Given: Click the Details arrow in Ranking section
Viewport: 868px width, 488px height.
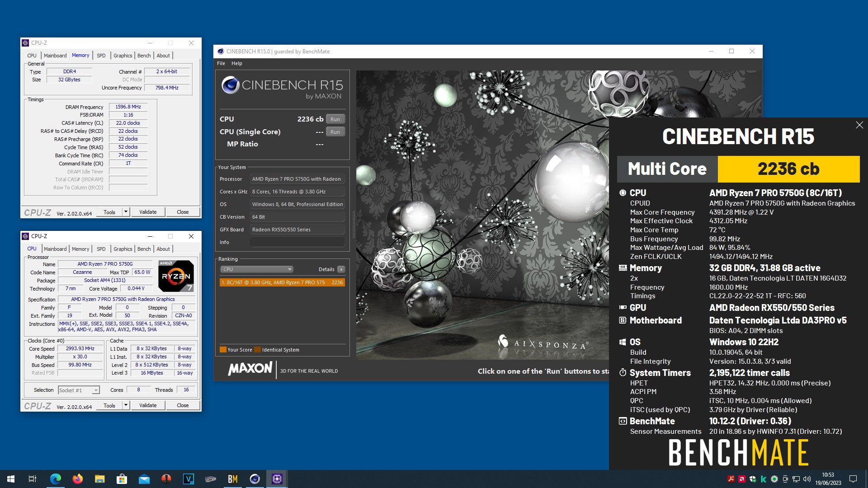Looking at the screenshot, I should point(341,269).
